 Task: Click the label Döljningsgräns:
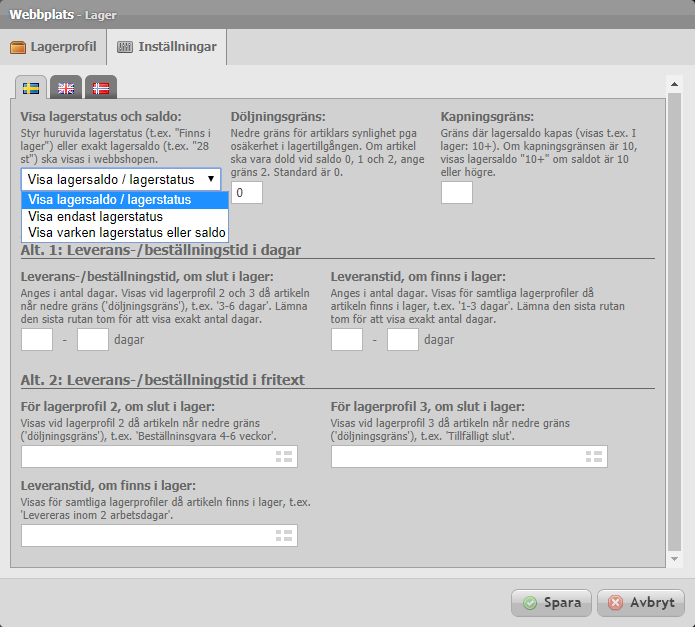[x=278, y=117]
